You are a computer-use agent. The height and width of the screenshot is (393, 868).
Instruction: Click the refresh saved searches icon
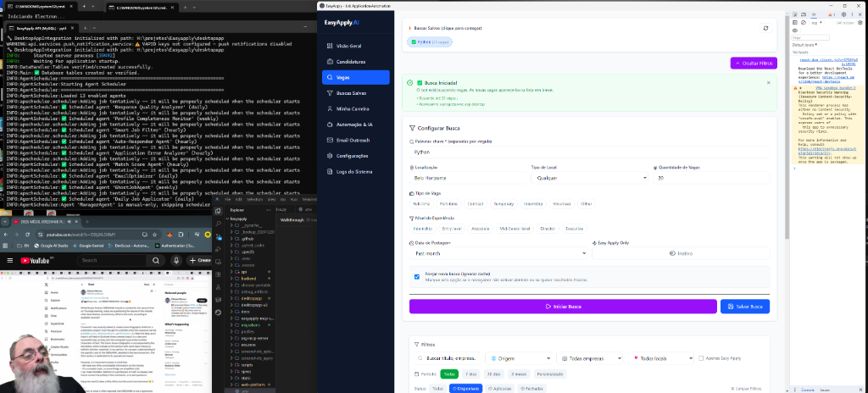pos(765,28)
